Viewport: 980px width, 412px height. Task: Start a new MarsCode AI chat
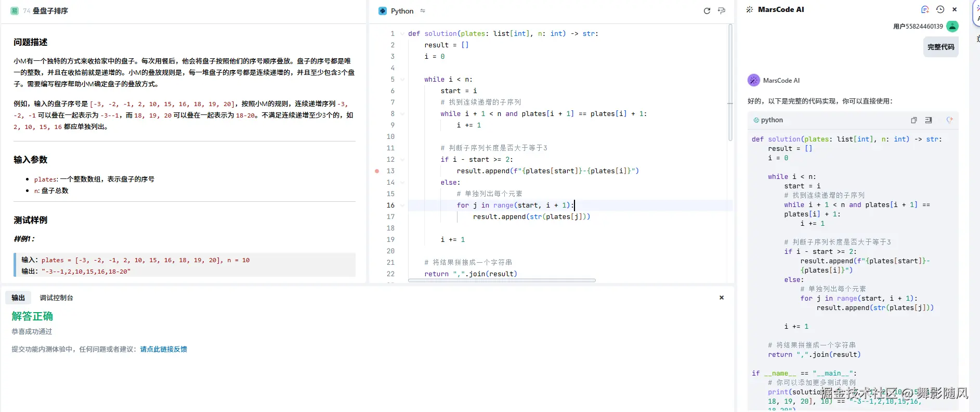pyautogui.click(x=925, y=9)
